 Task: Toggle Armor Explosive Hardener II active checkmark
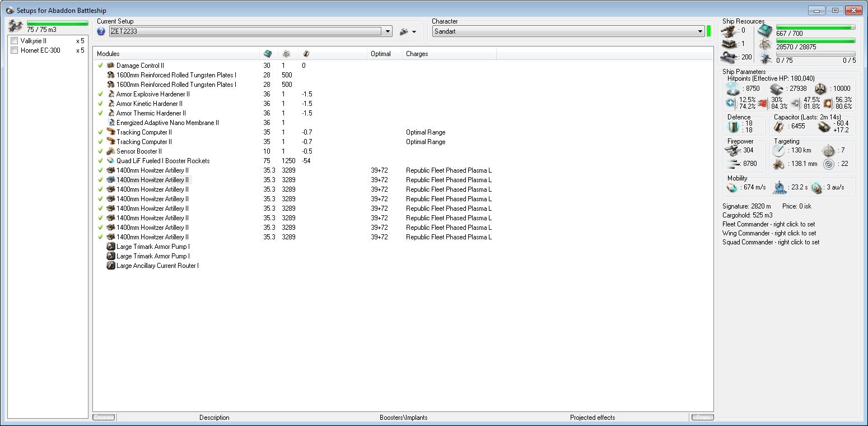pyautogui.click(x=100, y=94)
